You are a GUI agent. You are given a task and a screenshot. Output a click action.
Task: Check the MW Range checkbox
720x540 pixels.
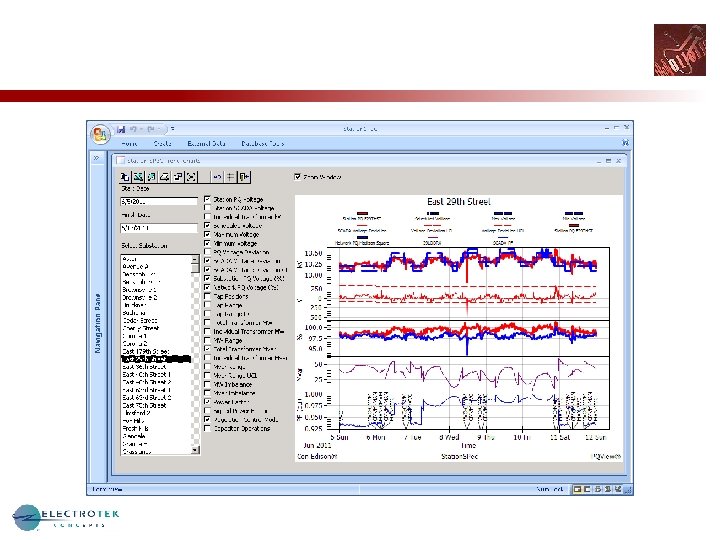point(207,340)
